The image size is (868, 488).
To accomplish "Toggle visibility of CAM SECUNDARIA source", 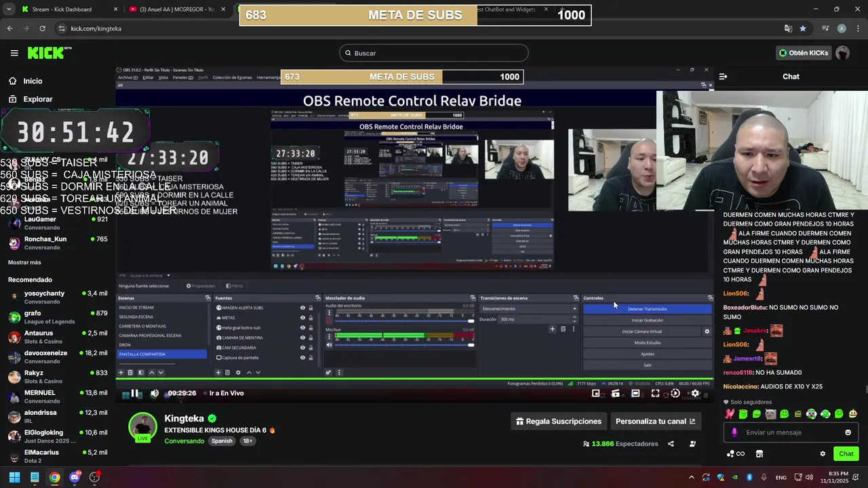I will coord(302,347).
